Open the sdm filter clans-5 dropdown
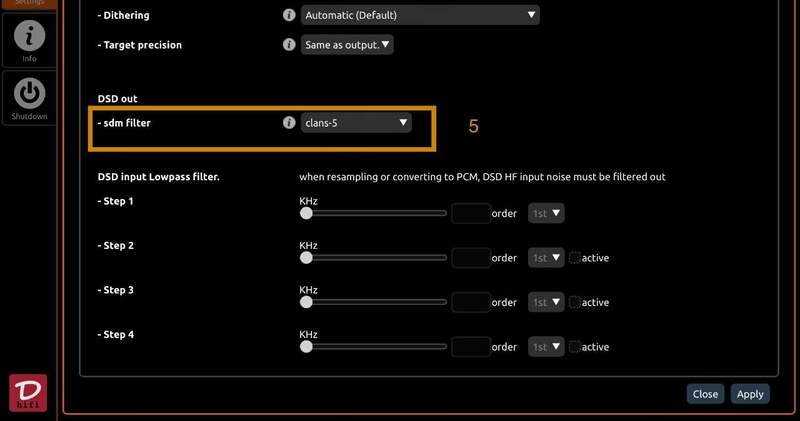 (356, 123)
